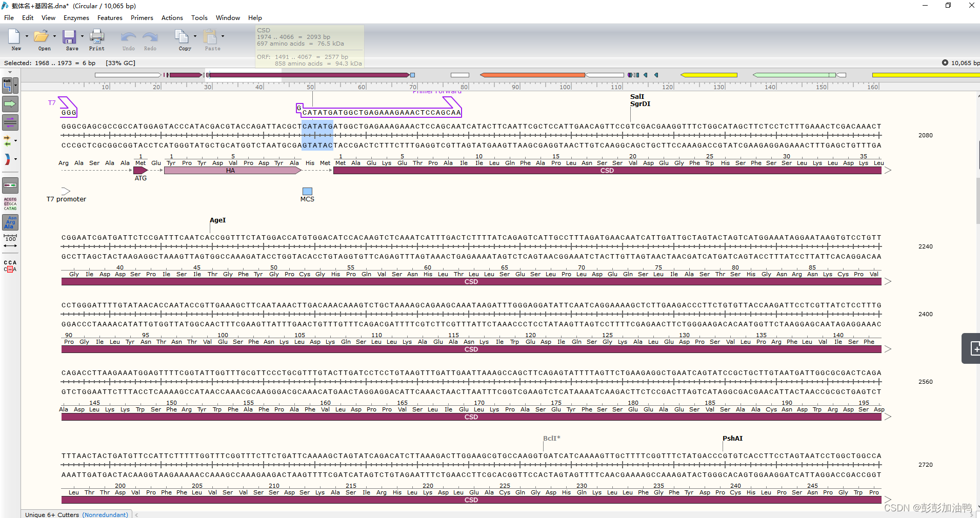Click the Selected 1968..1973 status text

pyautogui.click(x=50, y=63)
